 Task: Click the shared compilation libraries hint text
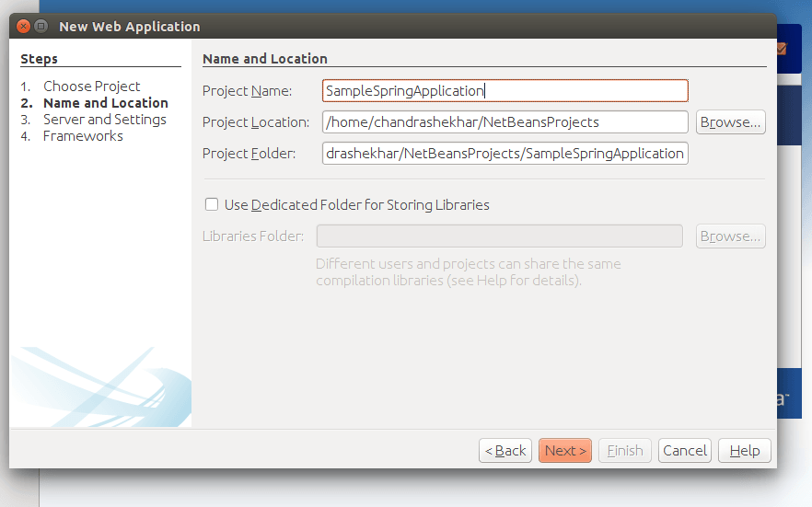(x=468, y=272)
